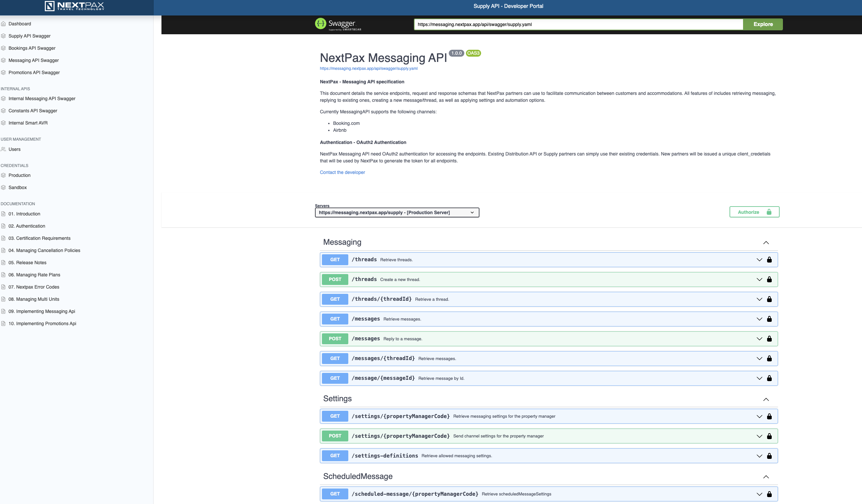Image resolution: width=862 pixels, height=504 pixels.
Task: Click Contact the developer link
Action: [x=342, y=172]
